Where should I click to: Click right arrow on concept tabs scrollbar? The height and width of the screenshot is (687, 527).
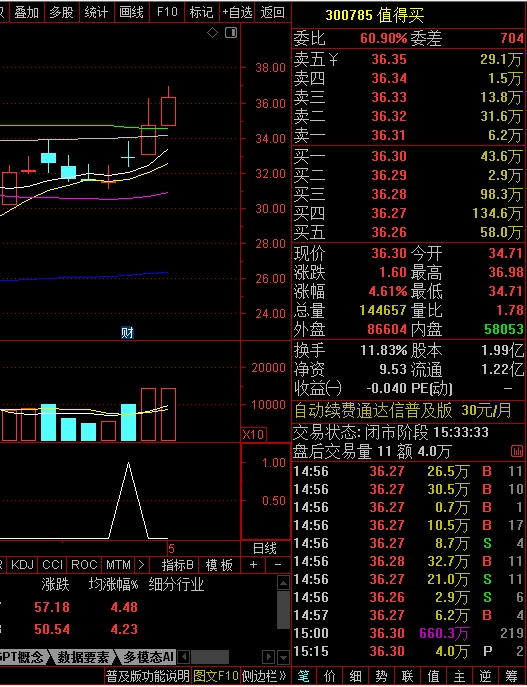point(268,657)
